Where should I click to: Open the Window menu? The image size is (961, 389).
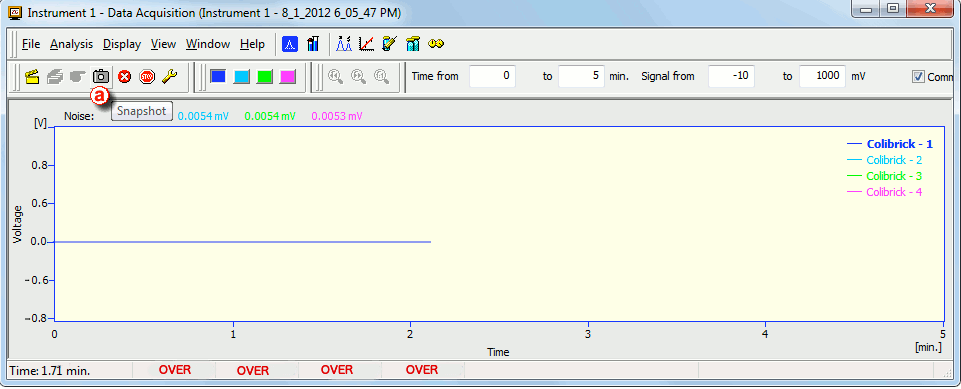click(x=208, y=44)
